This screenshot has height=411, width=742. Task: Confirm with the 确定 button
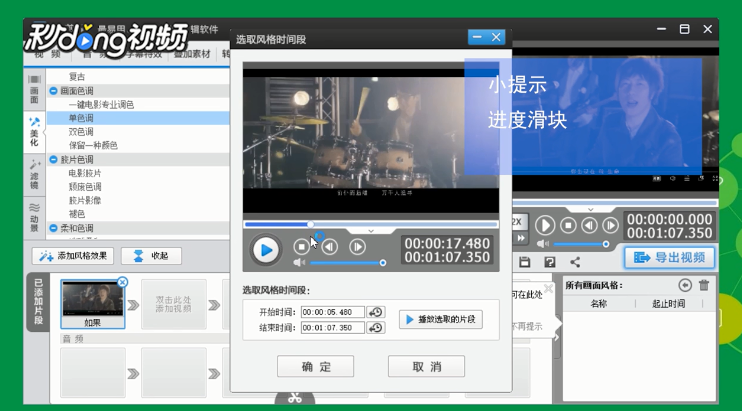[315, 367]
